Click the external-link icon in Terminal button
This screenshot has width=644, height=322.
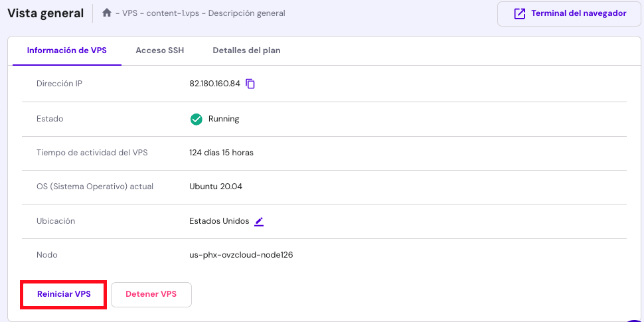click(x=519, y=13)
